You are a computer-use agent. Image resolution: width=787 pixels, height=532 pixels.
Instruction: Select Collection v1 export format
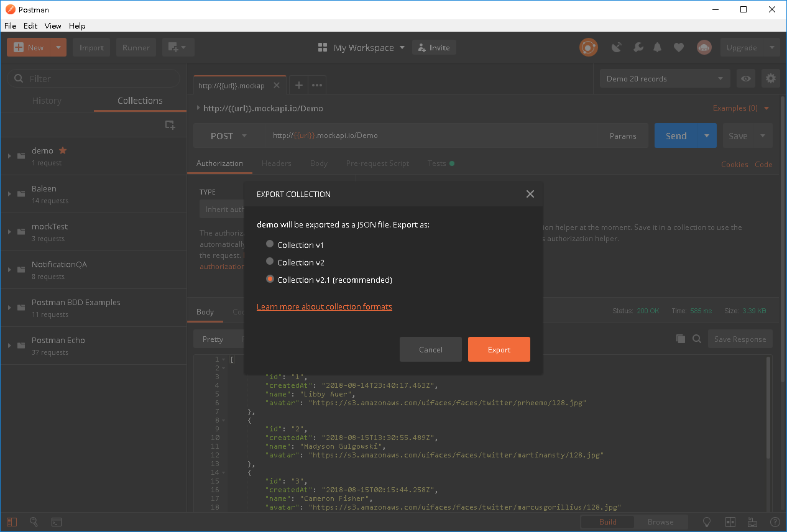click(270, 244)
